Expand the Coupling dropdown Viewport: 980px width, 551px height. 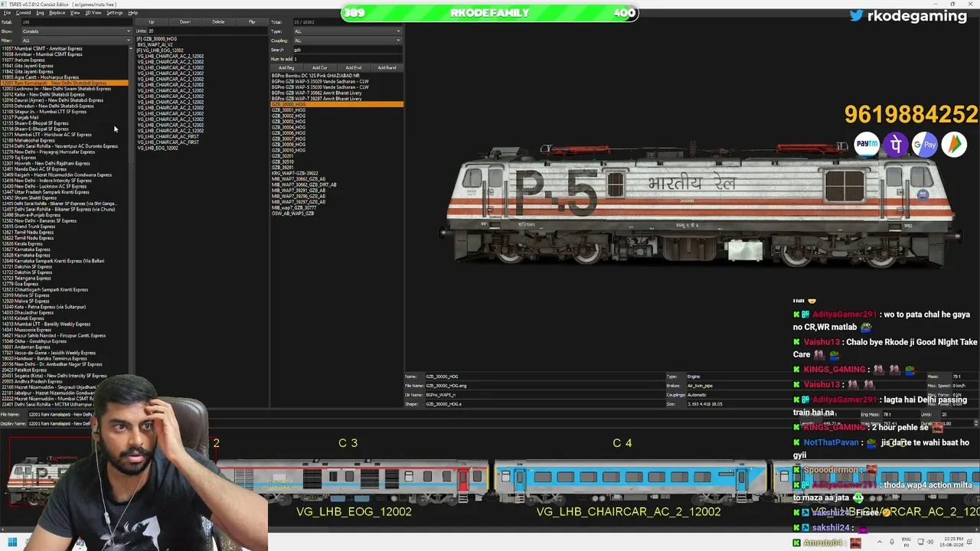click(x=348, y=41)
